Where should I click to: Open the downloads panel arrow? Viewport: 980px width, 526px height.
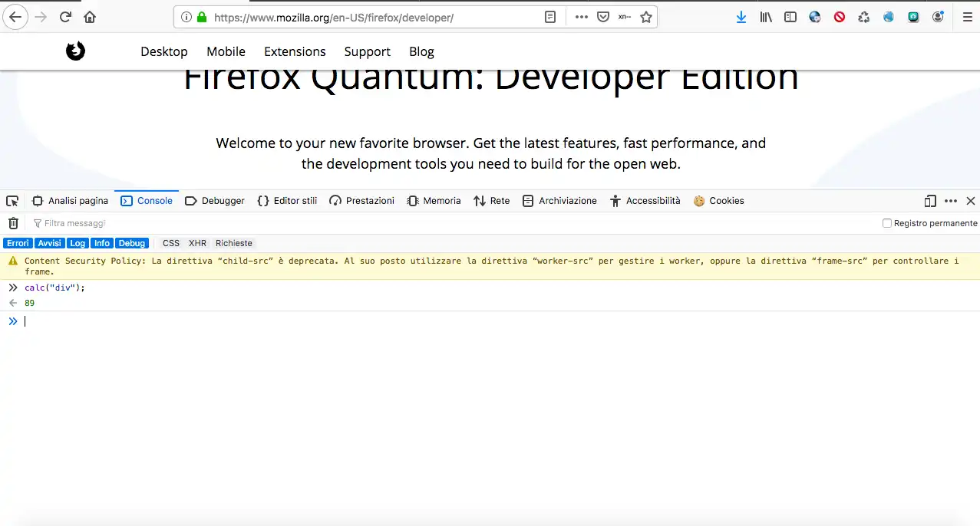tap(741, 17)
